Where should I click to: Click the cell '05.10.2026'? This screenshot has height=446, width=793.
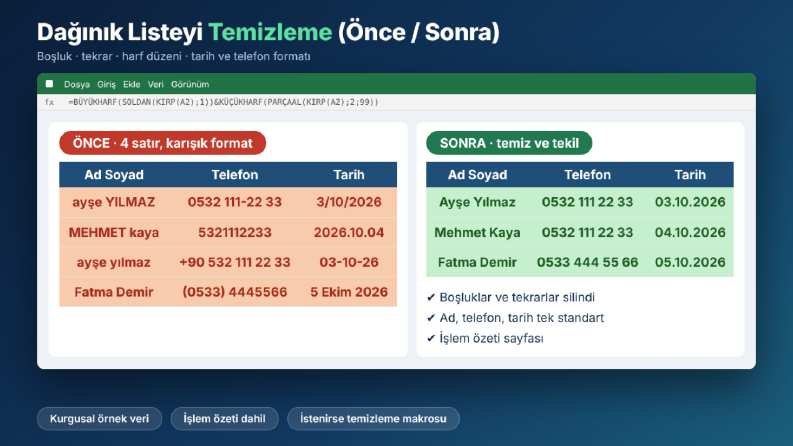coord(690,262)
